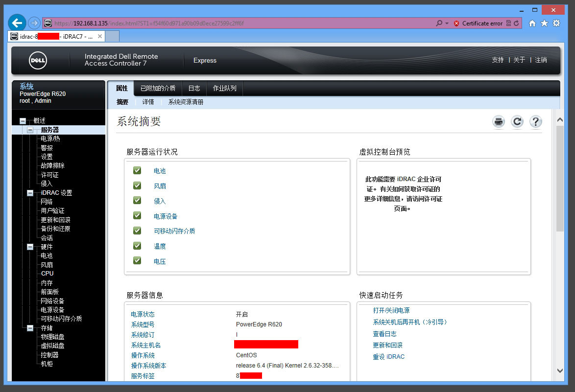Open browser home page icon
Image resolution: width=575 pixels, height=392 pixels.
click(x=532, y=23)
